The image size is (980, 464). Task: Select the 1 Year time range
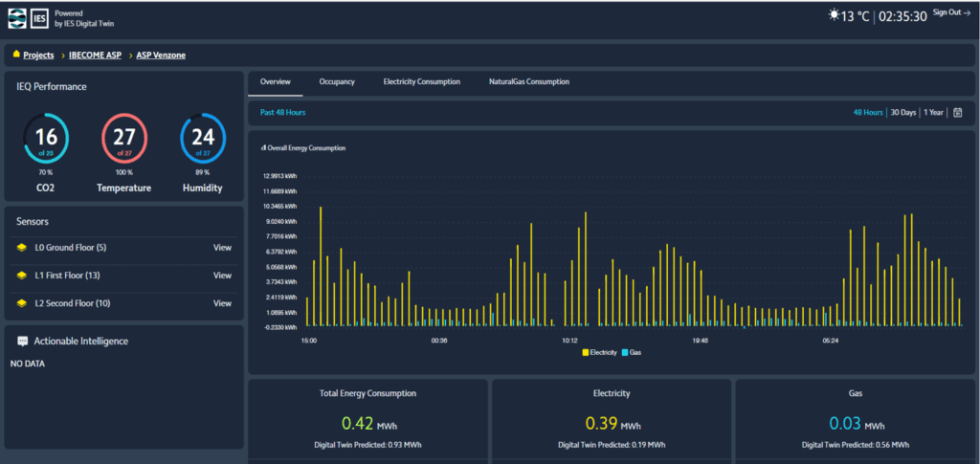coord(933,113)
